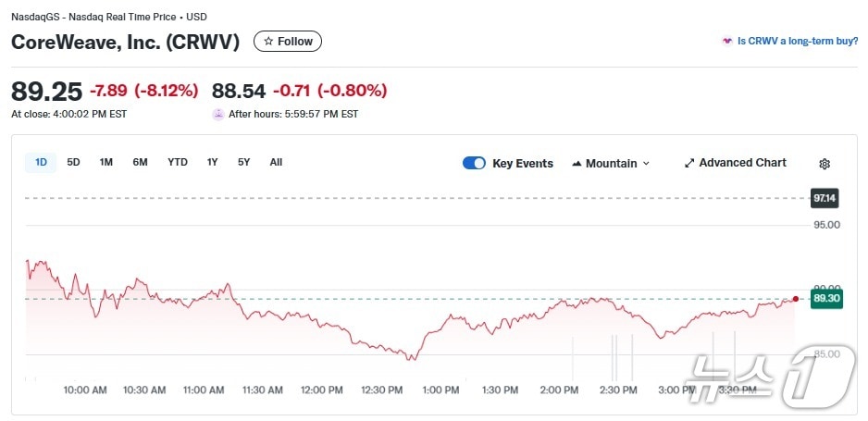
Task: View the 1Y price history
Action: 212,163
